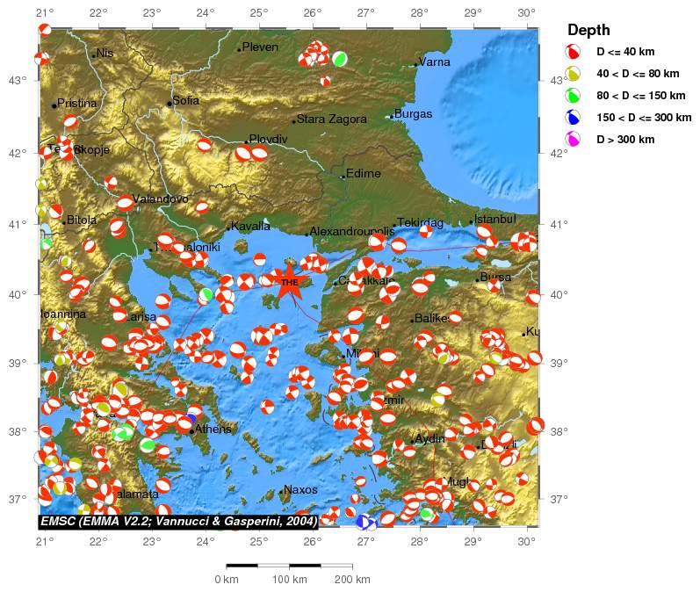This screenshot has height=592, width=700.
Task: Click the EMSC credits text banner
Action: tap(179, 521)
